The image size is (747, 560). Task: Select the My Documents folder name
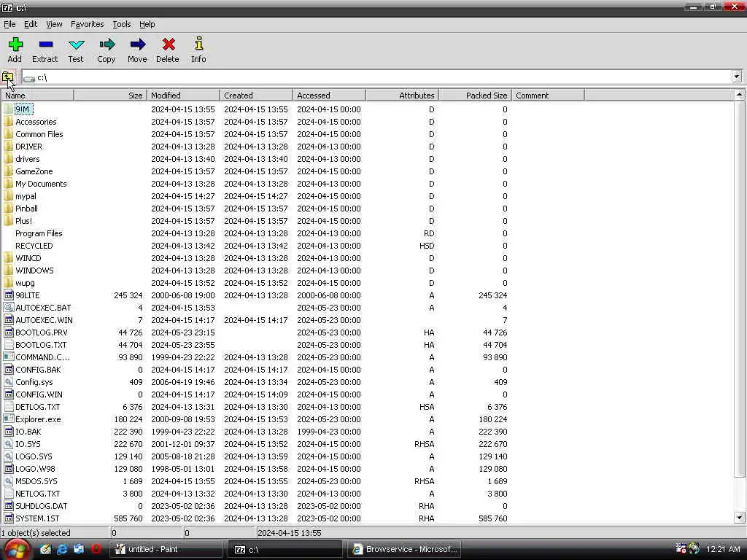[x=41, y=183]
